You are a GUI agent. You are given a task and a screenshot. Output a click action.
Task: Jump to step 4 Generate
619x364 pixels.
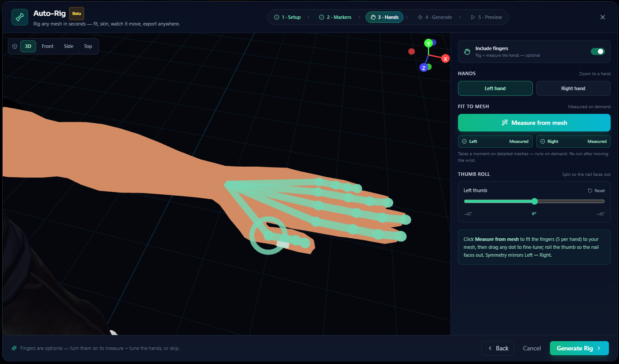(435, 17)
